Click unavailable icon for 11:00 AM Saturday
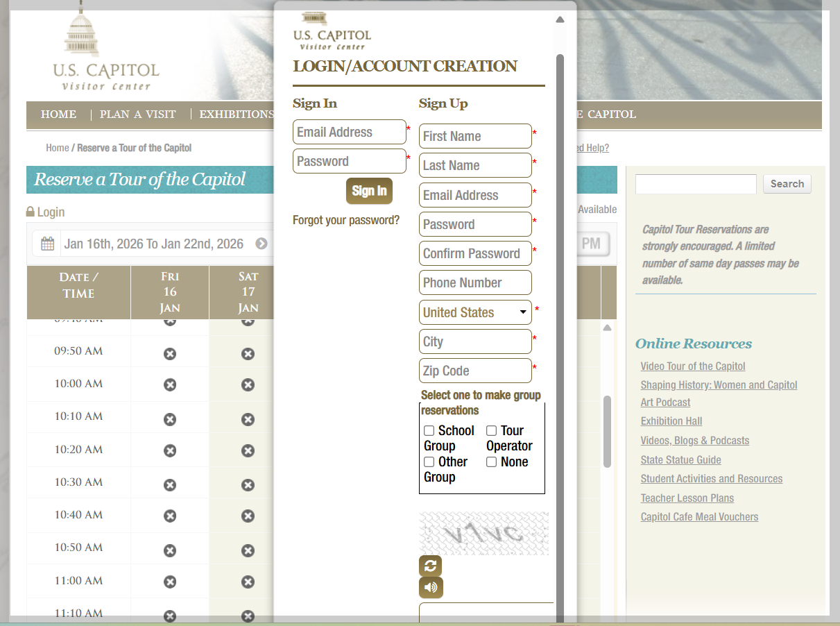Screen dimensions: 840x626 tap(248, 582)
